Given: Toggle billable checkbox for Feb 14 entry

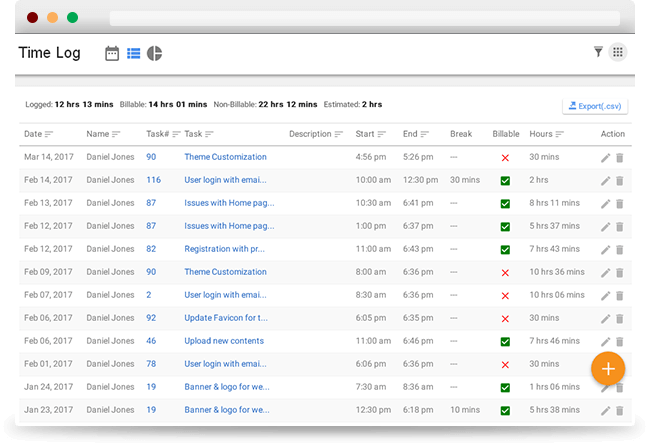Looking at the screenshot, I should pyautogui.click(x=505, y=181).
